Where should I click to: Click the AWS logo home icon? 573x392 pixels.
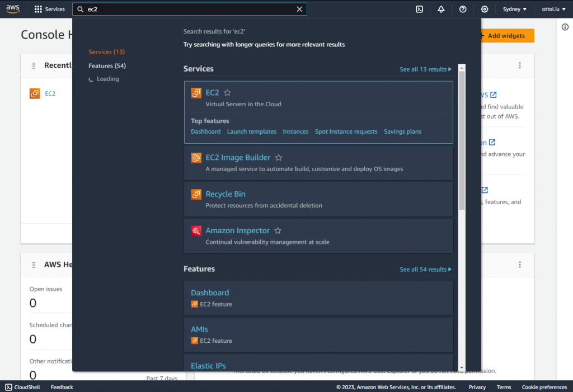pos(13,9)
